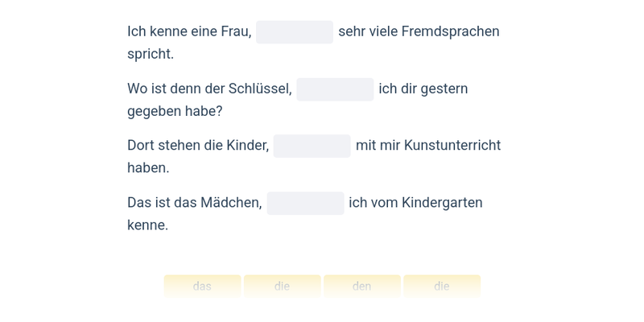The height and width of the screenshot is (322, 644).
Task: Click the phrase 'ich vom Kindergarten'
Action: click(x=415, y=202)
